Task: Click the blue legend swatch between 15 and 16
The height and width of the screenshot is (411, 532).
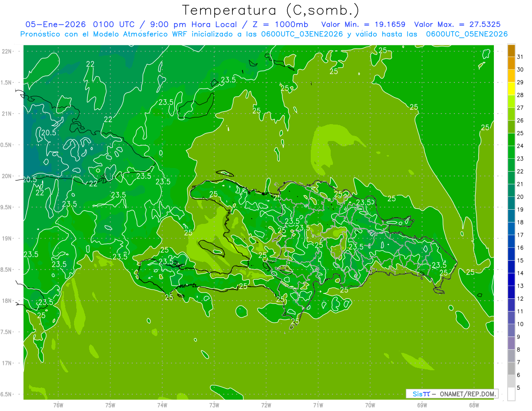Action: click(x=511, y=254)
